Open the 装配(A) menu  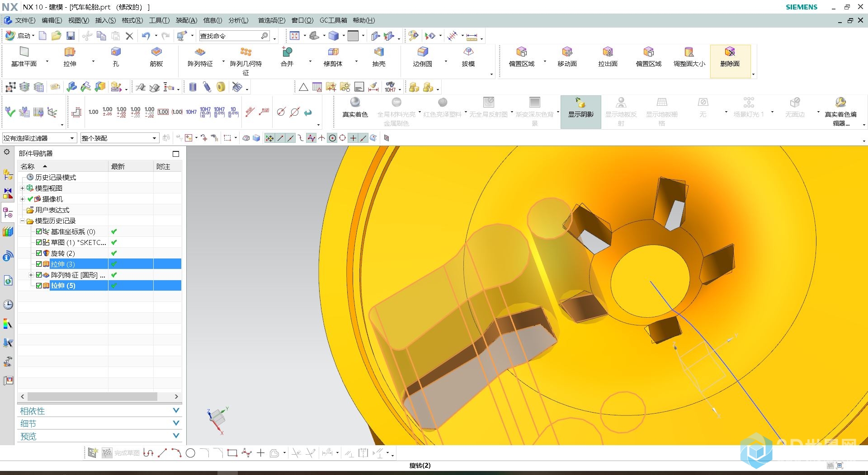click(x=186, y=20)
